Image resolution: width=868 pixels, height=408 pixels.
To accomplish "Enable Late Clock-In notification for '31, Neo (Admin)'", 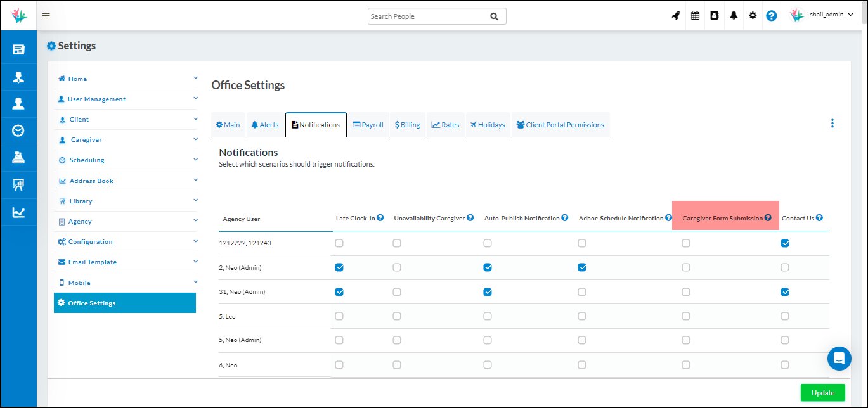I will 339,291.
